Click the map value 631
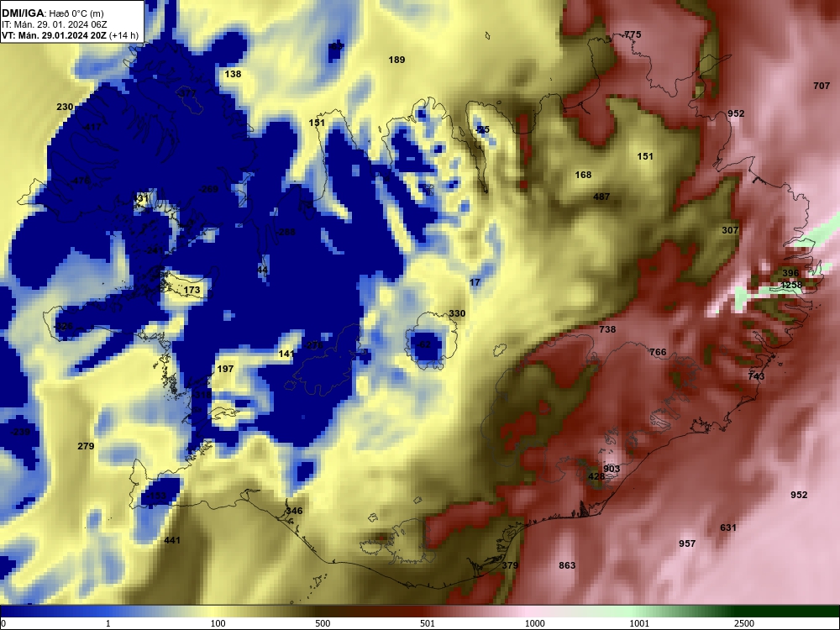The width and height of the screenshot is (840, 630). coord(728,528)
